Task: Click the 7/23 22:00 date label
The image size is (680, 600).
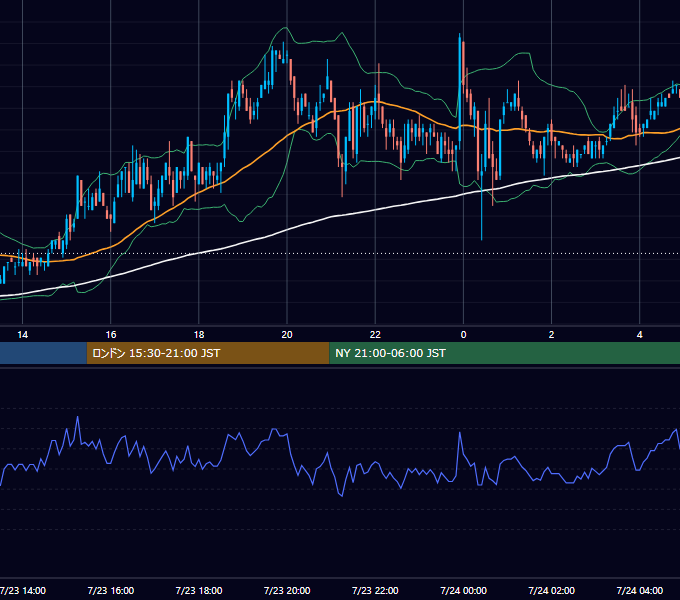Action: pos(375,590)
